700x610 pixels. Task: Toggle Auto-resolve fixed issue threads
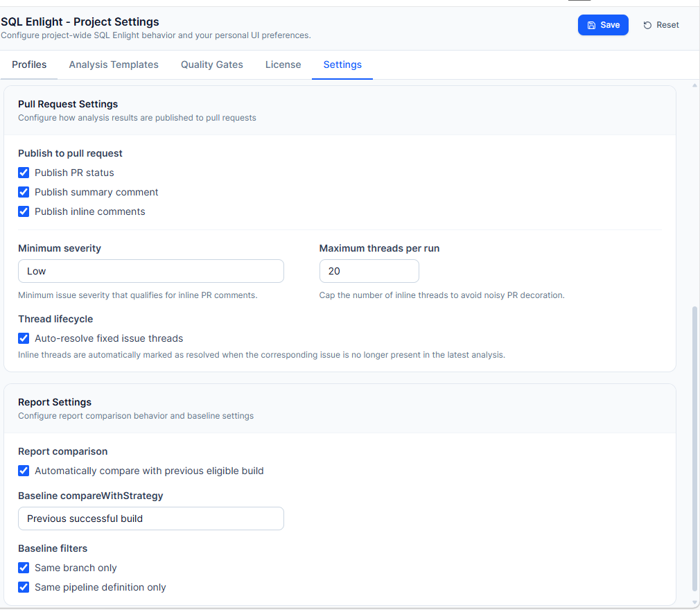click(x=24, y=338)
